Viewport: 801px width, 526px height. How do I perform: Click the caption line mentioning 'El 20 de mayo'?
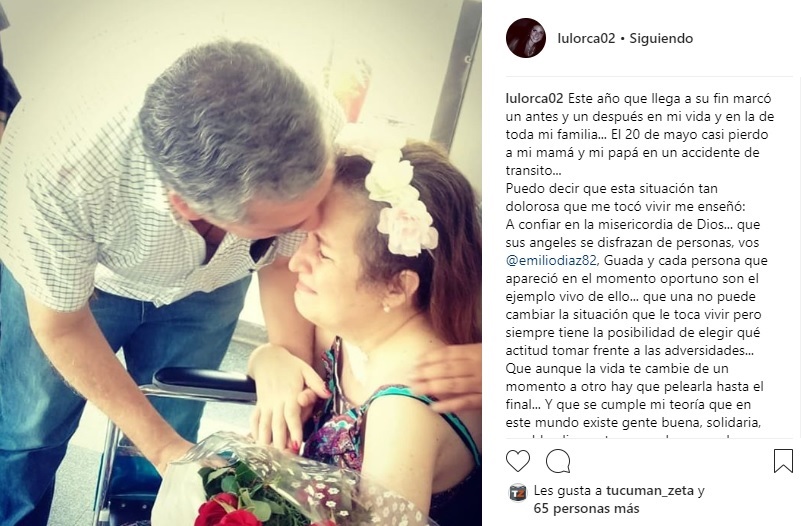pos(637,134)
